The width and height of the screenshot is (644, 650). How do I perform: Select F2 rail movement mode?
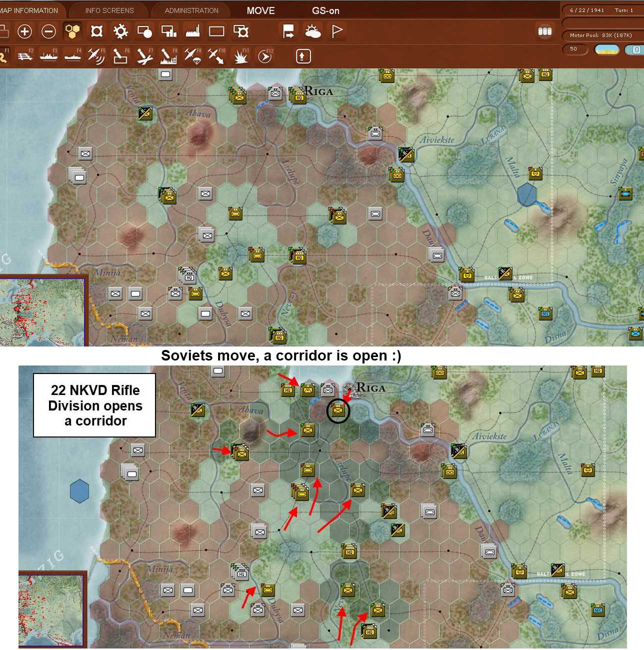25,56
